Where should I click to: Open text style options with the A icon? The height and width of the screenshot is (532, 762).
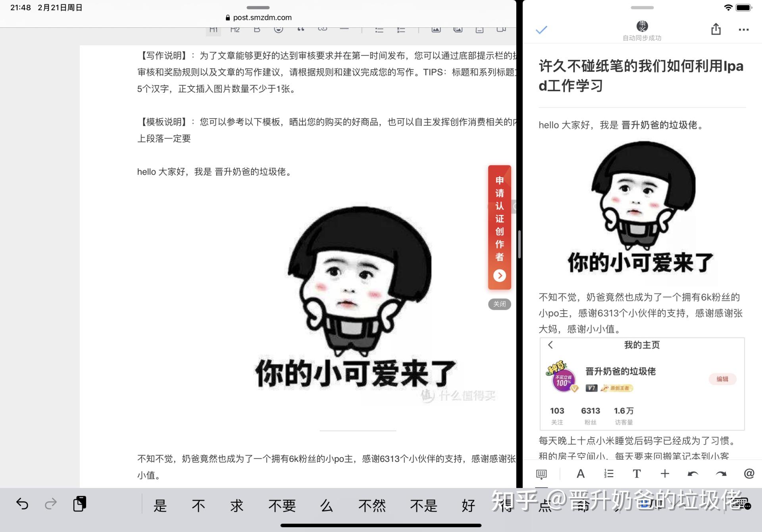580,474
